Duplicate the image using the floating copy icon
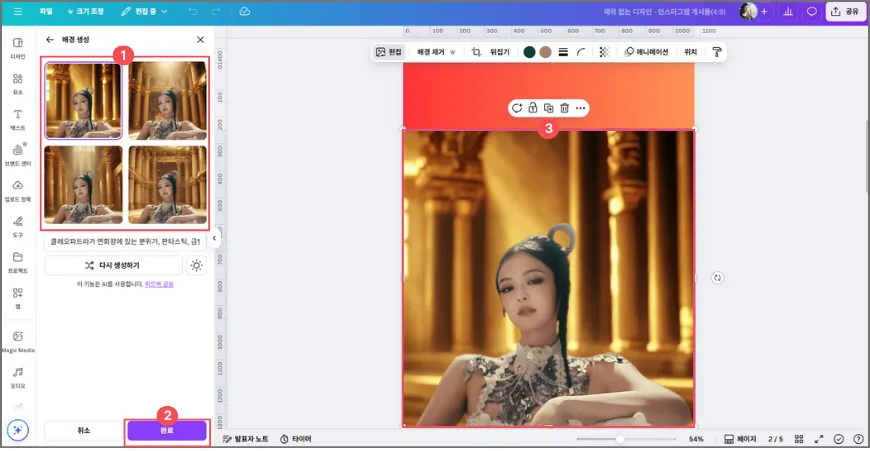This screenshot has height=451, width=870. click(x=548, y=108)
